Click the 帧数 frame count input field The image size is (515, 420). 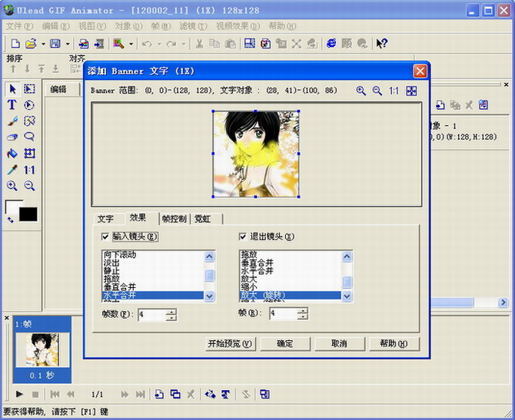point(151,315)
